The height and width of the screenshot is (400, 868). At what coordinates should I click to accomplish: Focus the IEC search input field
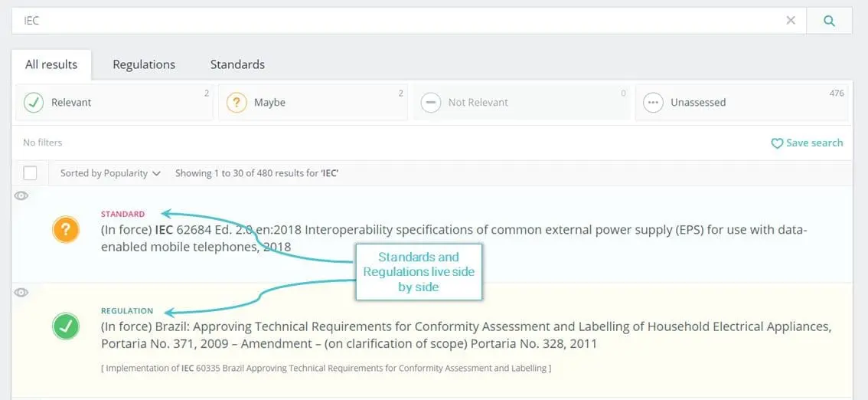tap(409, 21)
